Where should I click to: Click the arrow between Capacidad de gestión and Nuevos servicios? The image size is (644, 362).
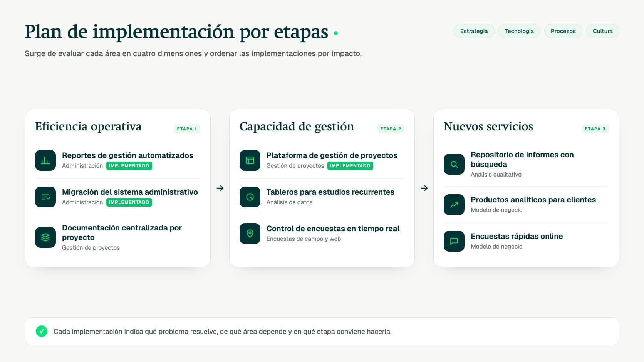click(x=424, y=188)
